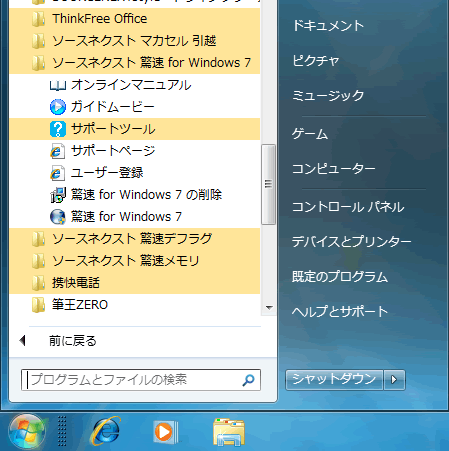The width and height of the screenshot is (449, 451).
Task: Open Windows Explorer from taskbar
Action: (229, 432)
